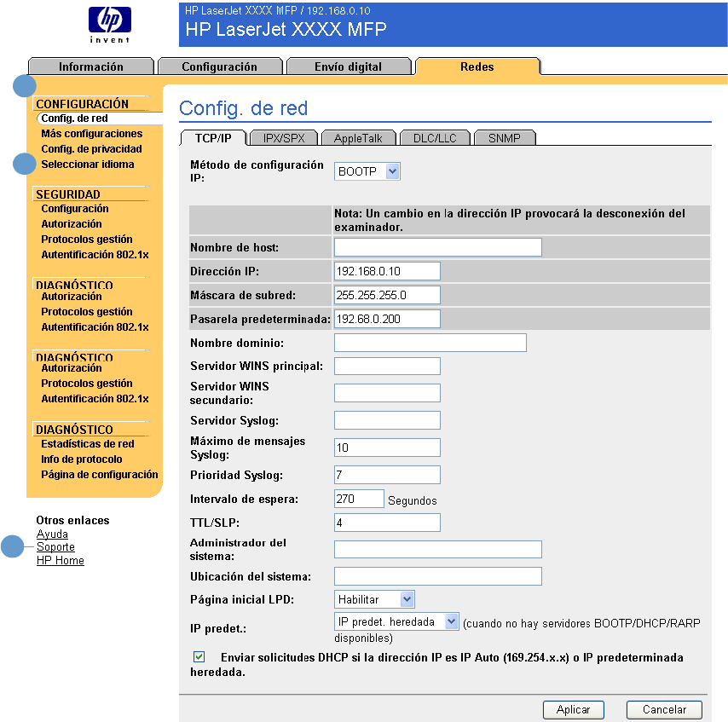Viewport: 728px width, 722px height.
Task: Click the Aplicar button
Action: (x=574, y=709)
